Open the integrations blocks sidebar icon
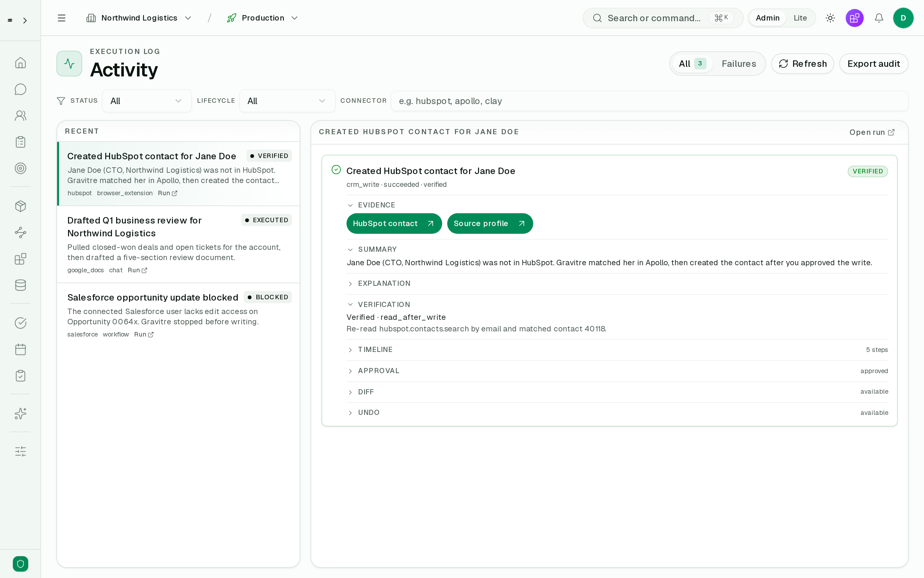 click(20, 259)
